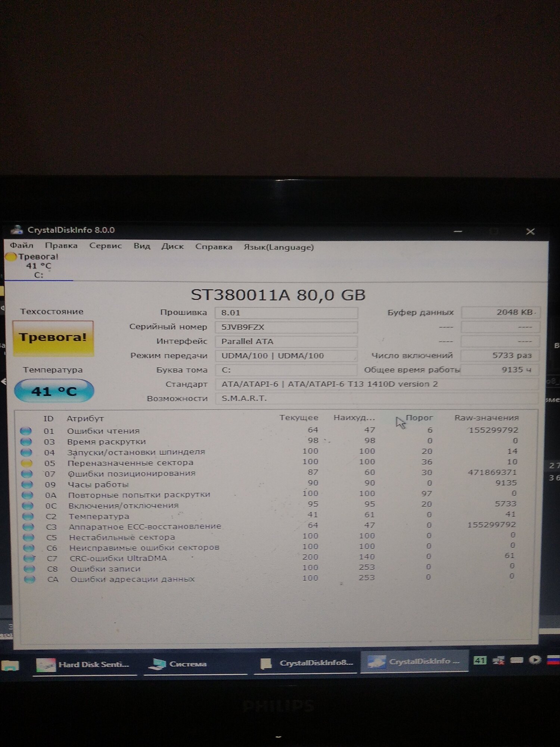Click the Raw-значения column header
This screenshot has height=747, width=560.
(486, 418)
